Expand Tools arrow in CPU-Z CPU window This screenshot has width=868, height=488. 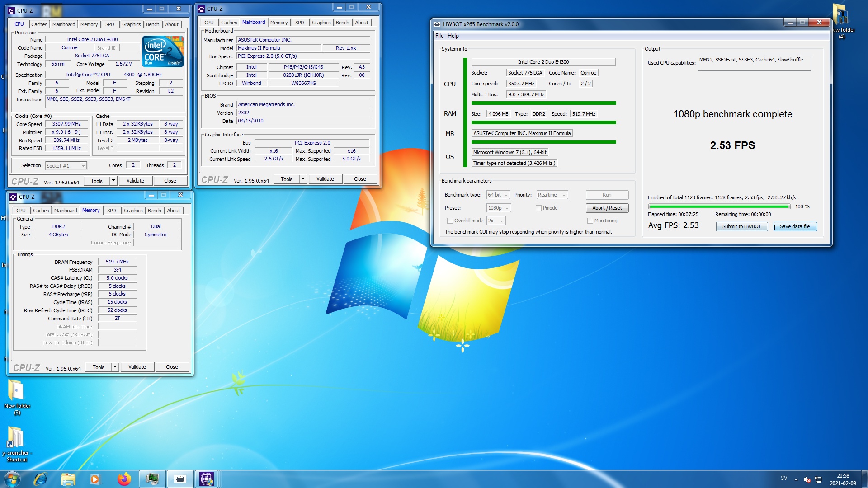pos(113,181)
